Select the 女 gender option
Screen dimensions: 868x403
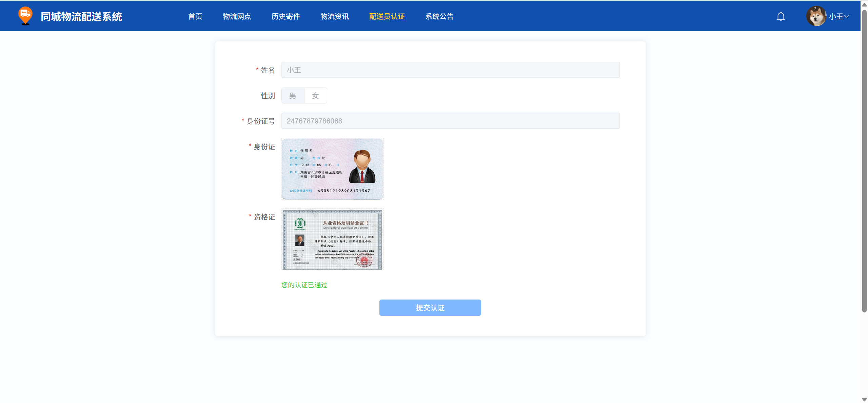(315, 96)
